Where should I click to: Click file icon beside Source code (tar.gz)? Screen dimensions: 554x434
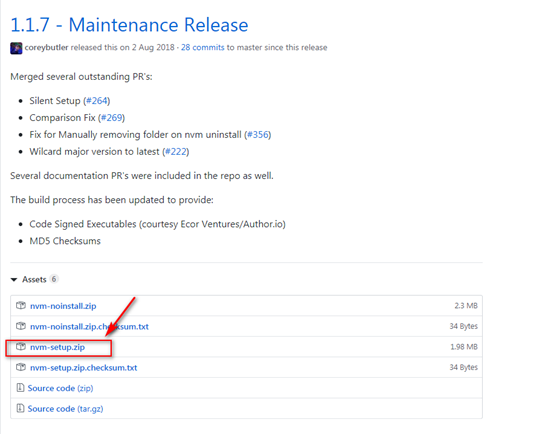[20, 408]
